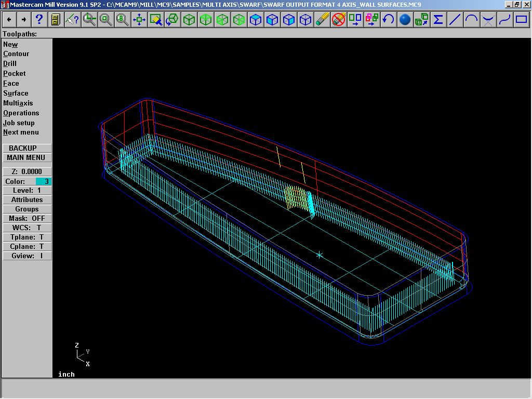Change Cplane T setting

click(x=27, y=247)
